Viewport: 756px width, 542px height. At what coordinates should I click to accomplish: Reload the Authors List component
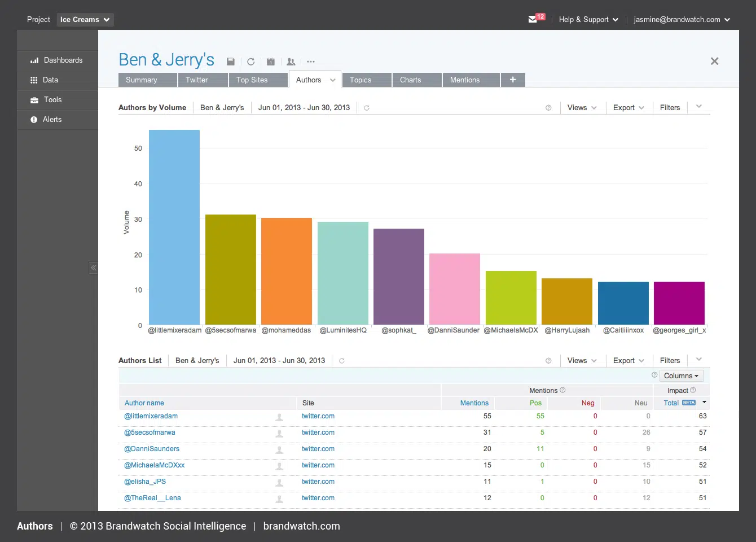pyautogui.click(x=342, y=361)
